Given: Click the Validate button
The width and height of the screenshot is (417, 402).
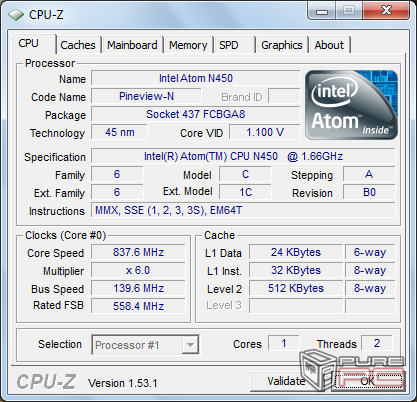Looking at the screenshot, I should coord(286,381).
